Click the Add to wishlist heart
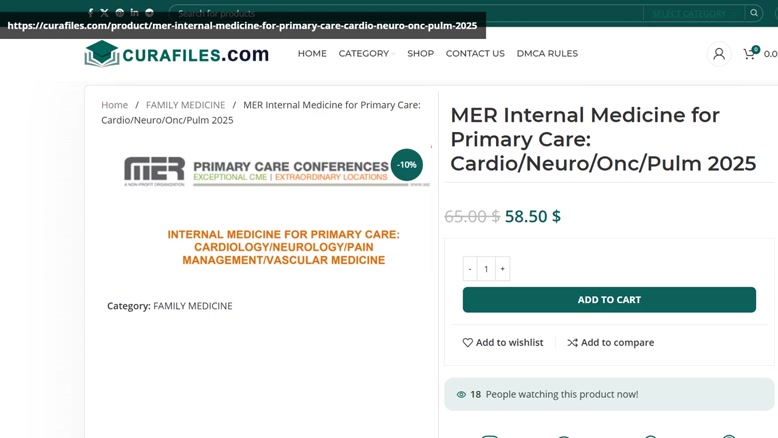Viewport: 778px width, 438px height. point(467,342)
